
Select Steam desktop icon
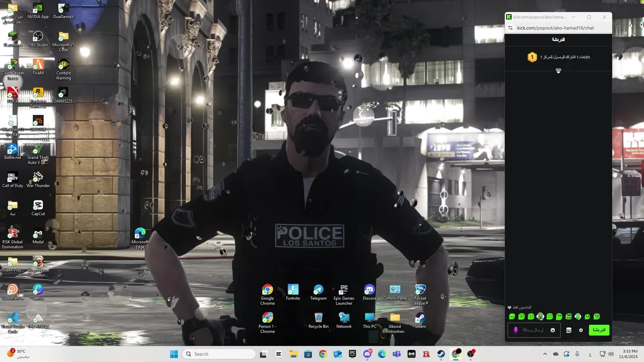point(420,321)
